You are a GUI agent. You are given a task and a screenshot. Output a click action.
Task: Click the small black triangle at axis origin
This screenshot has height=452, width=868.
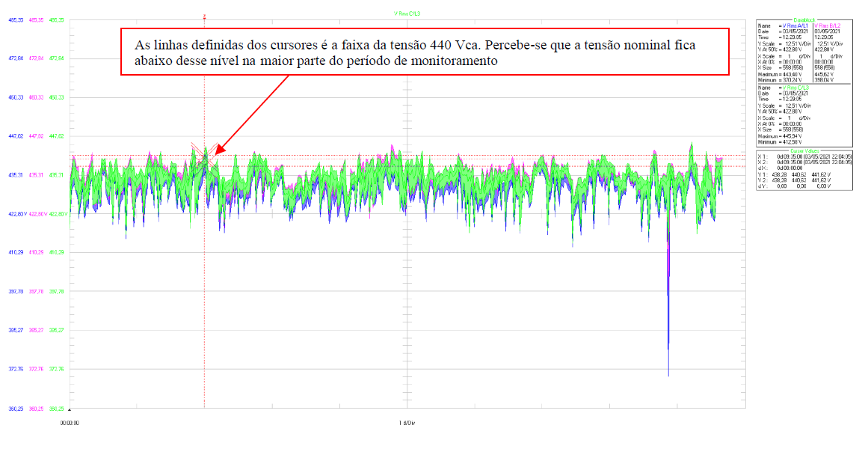tap(69, 410)
